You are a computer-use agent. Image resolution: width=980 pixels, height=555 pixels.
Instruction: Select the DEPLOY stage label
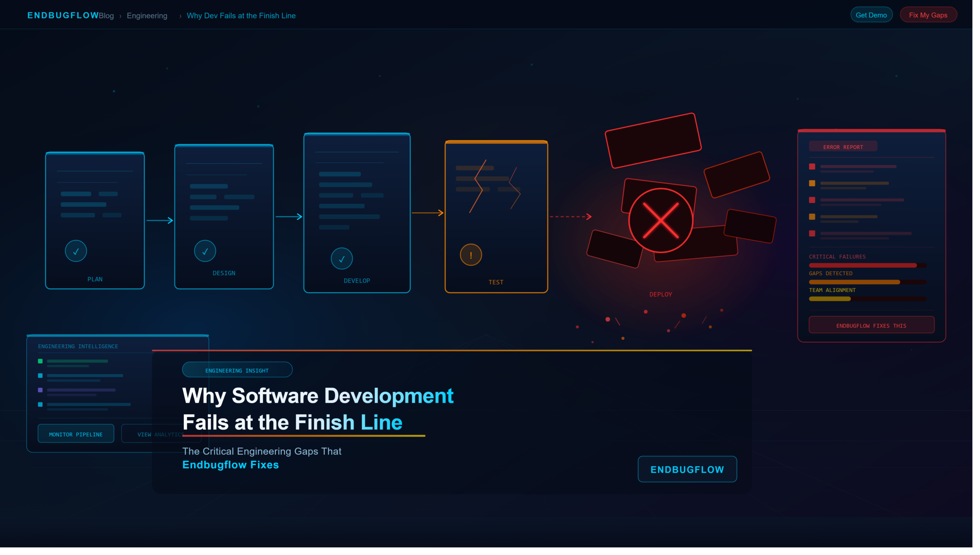661,295
